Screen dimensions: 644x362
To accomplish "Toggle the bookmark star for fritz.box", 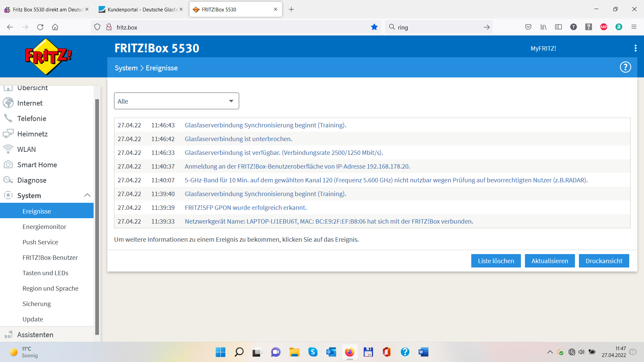I will (x=374, y=27).
